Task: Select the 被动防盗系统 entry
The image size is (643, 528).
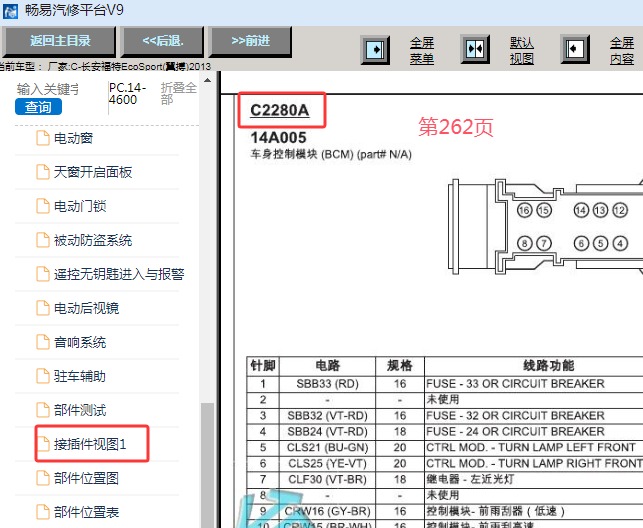Action: pos(93,240)
